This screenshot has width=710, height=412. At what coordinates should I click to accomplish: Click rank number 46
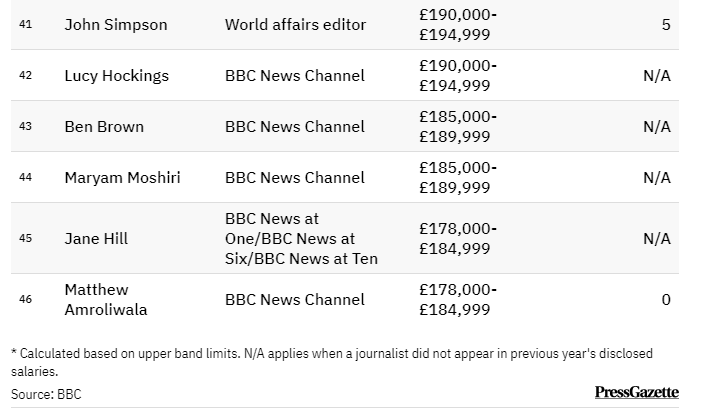click(26, 299)
